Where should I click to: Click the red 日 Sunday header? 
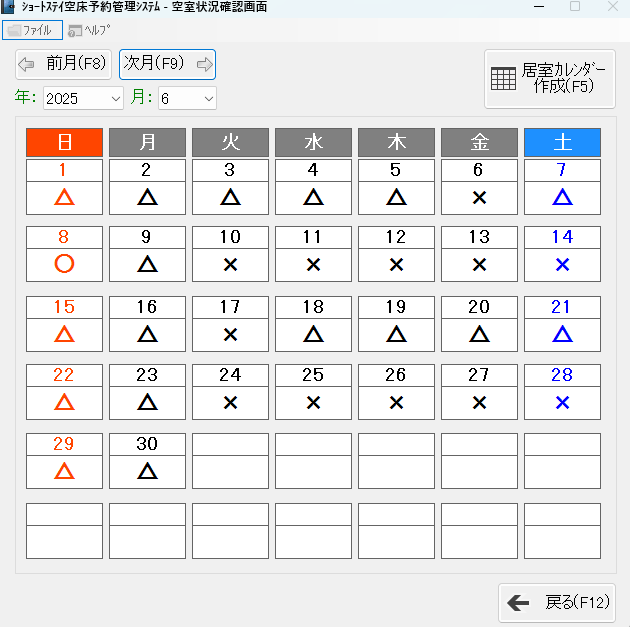coord(64,142)
